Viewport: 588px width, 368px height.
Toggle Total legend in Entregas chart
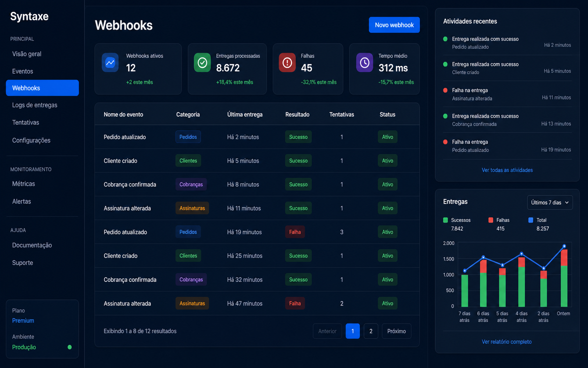point(538,220)
